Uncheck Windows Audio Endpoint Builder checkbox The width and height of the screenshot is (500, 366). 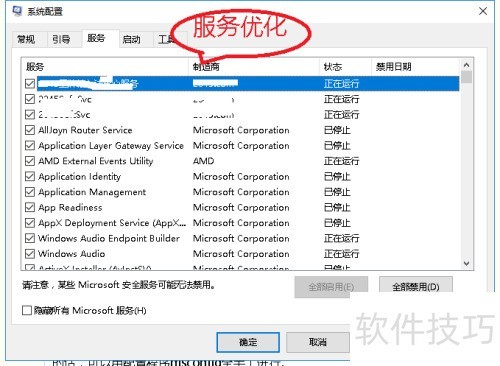30,238
